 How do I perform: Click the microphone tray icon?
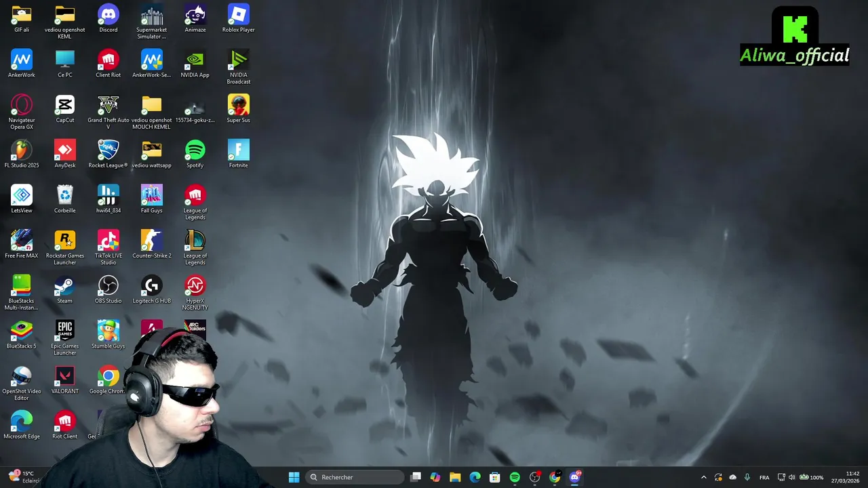pyautogui.click(x=747, y=477)
